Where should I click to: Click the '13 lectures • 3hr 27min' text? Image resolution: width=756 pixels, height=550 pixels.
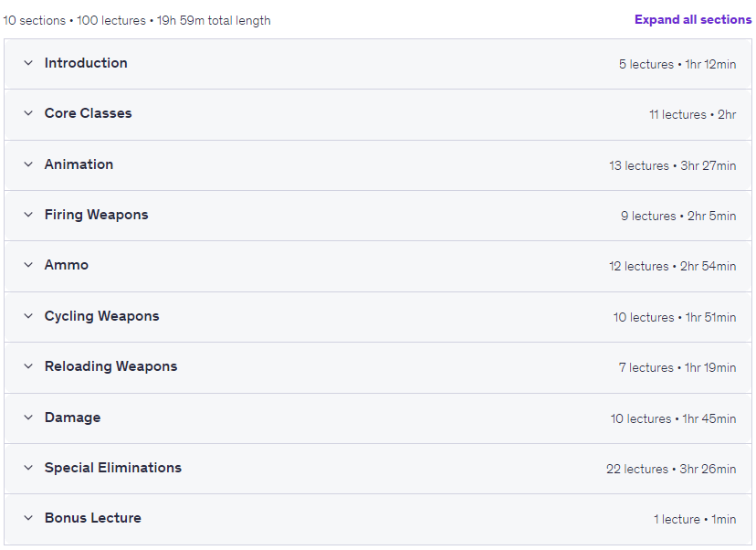point(673,165)
